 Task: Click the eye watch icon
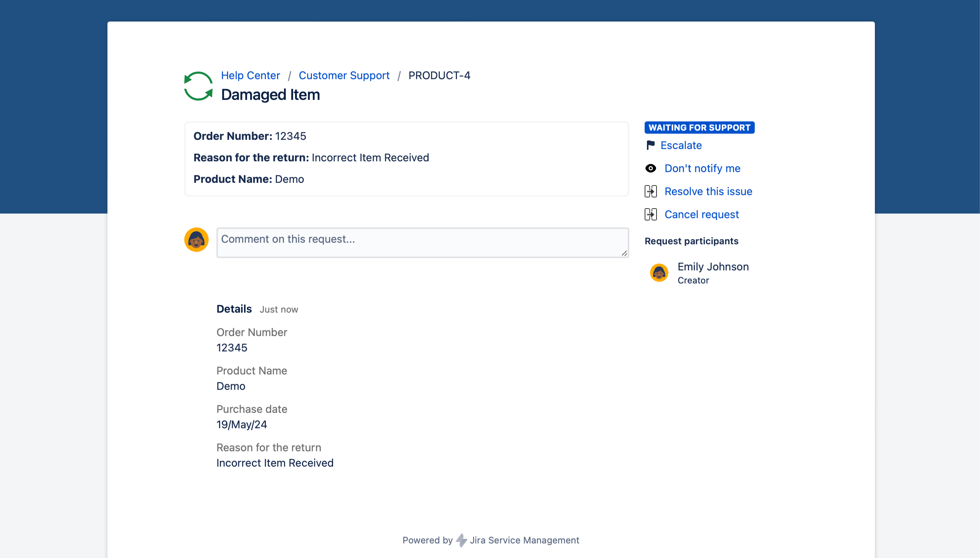coord(651,168)
